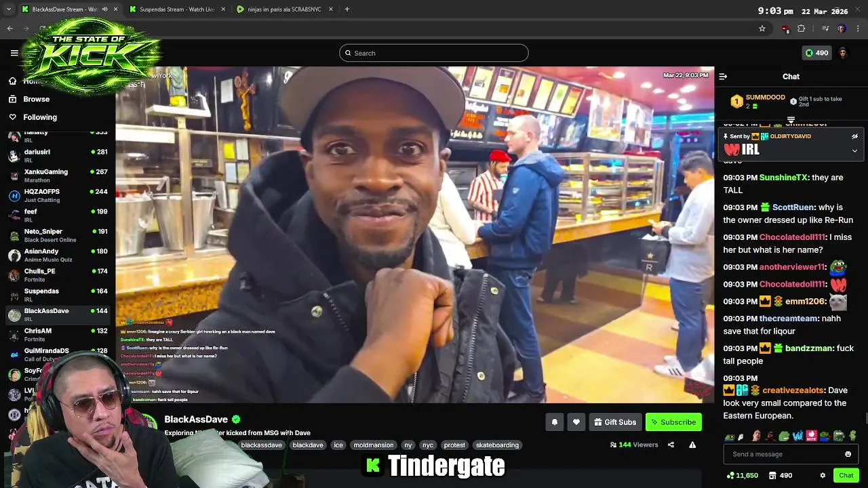The image size is (868, 488).
Task: Open the Kick hamburger menu
Action: pos(14,53)
